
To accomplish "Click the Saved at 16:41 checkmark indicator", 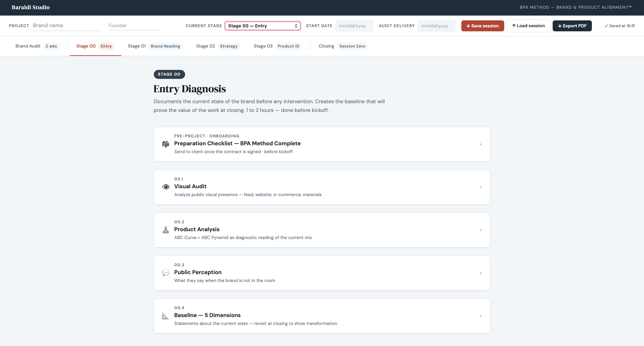I will coord(619,26).
